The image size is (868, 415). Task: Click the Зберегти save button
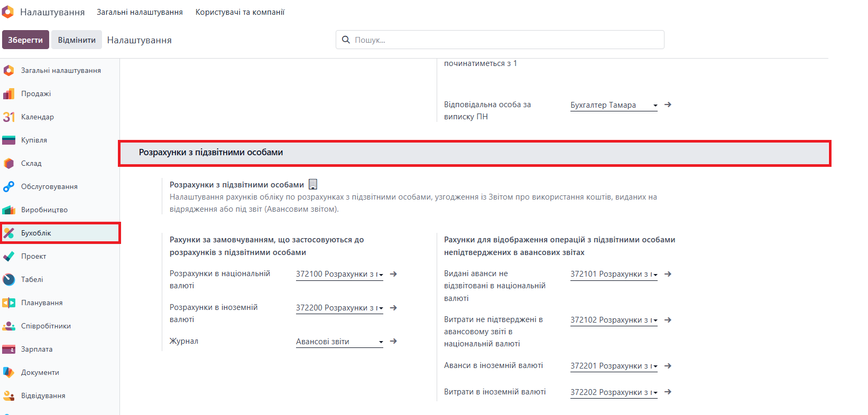coord(25,40)
